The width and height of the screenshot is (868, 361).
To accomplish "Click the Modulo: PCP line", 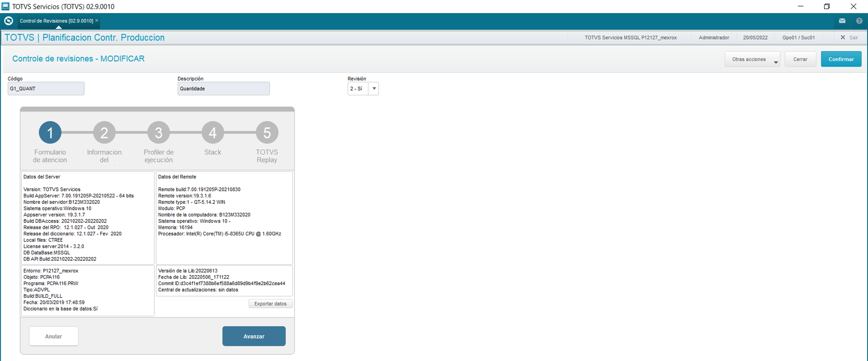I will click(x=172, y=209).
